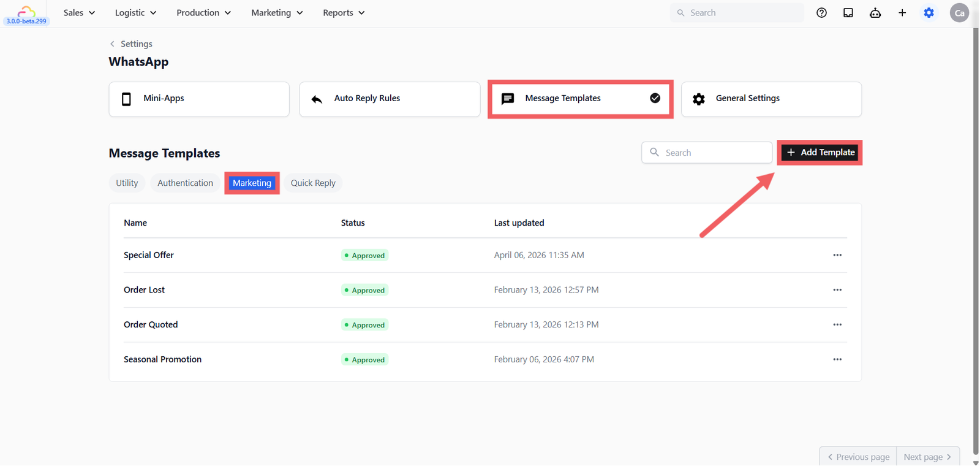Image resolution: width=980 pixels, height=466 pixels.
Task: Click the phone icon on Mini-Apps card
Action: click(126, 99)
